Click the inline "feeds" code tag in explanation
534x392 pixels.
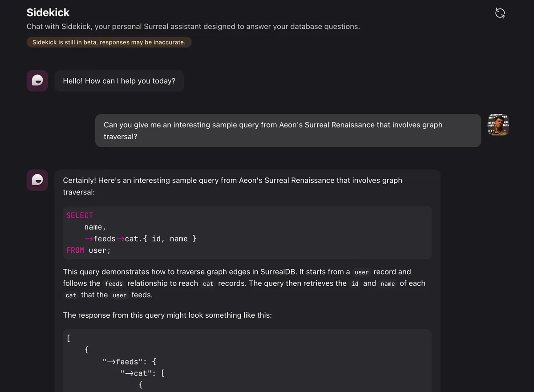point(114,283)
